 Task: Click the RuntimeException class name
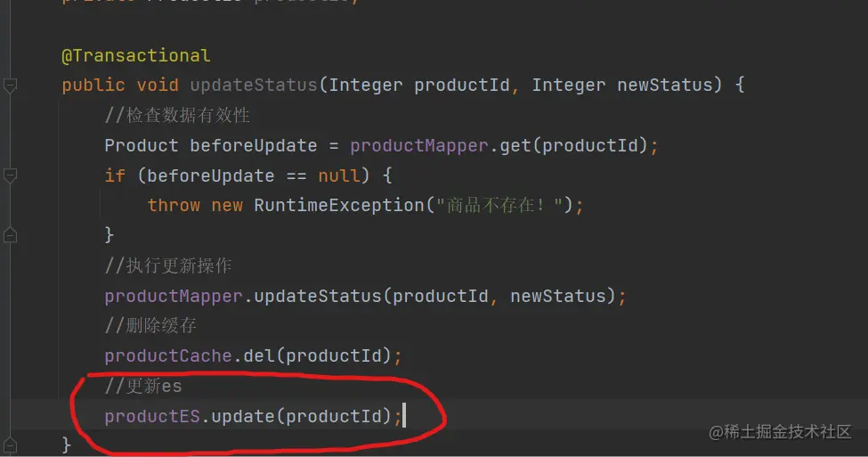tap(338, 205)
